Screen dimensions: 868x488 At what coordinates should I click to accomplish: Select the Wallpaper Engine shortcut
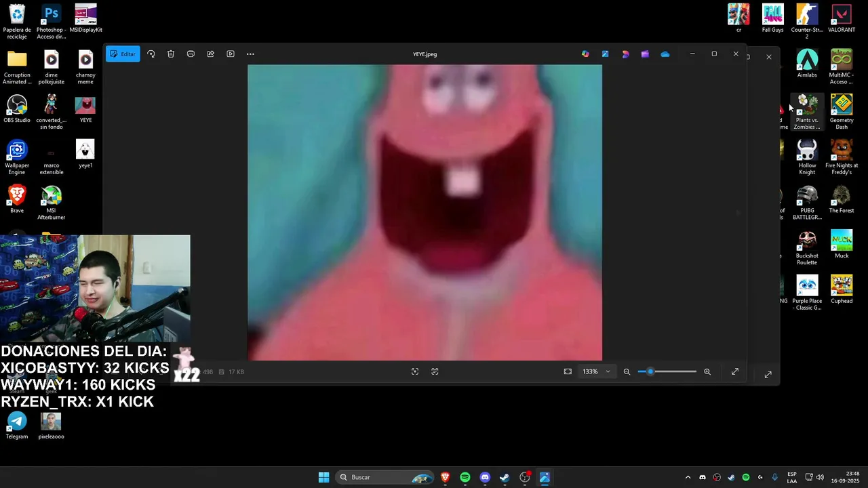point(17,158)
